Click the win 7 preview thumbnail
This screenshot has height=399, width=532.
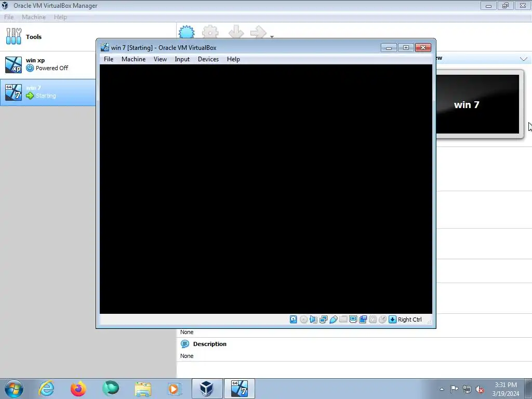pos(478,104)
